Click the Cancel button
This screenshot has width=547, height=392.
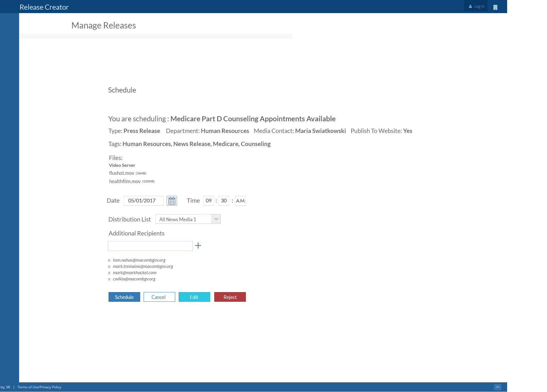click(159, 297)
